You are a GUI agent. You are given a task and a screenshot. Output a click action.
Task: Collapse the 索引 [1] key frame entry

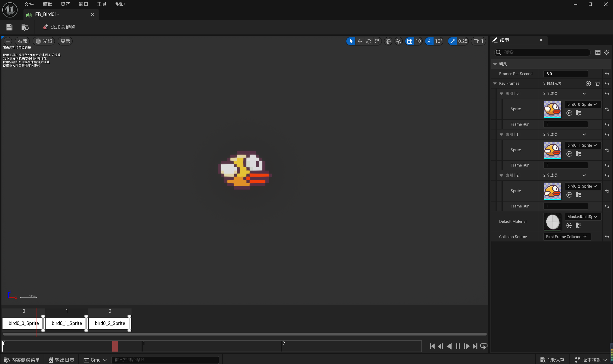tap(501, 134)
